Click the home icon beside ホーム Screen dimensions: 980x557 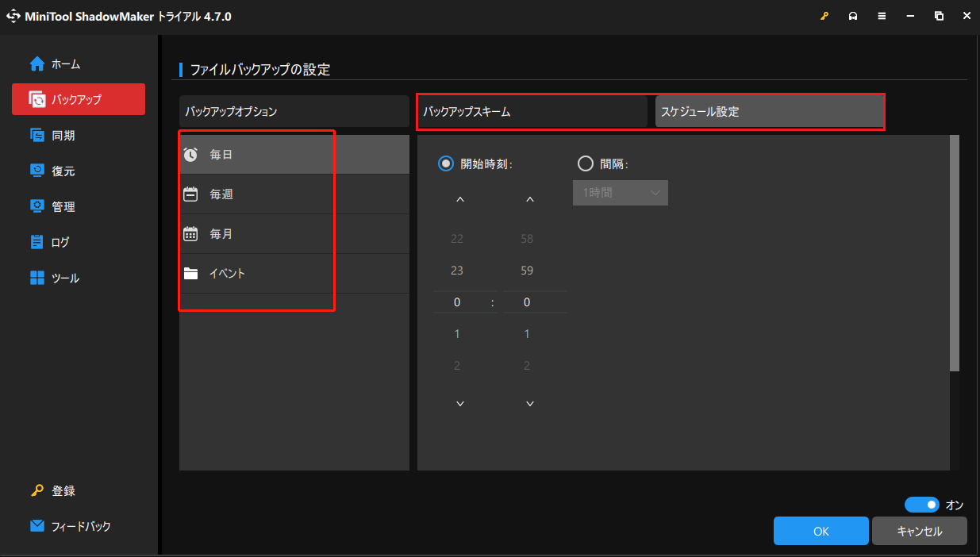click(37, 63)
